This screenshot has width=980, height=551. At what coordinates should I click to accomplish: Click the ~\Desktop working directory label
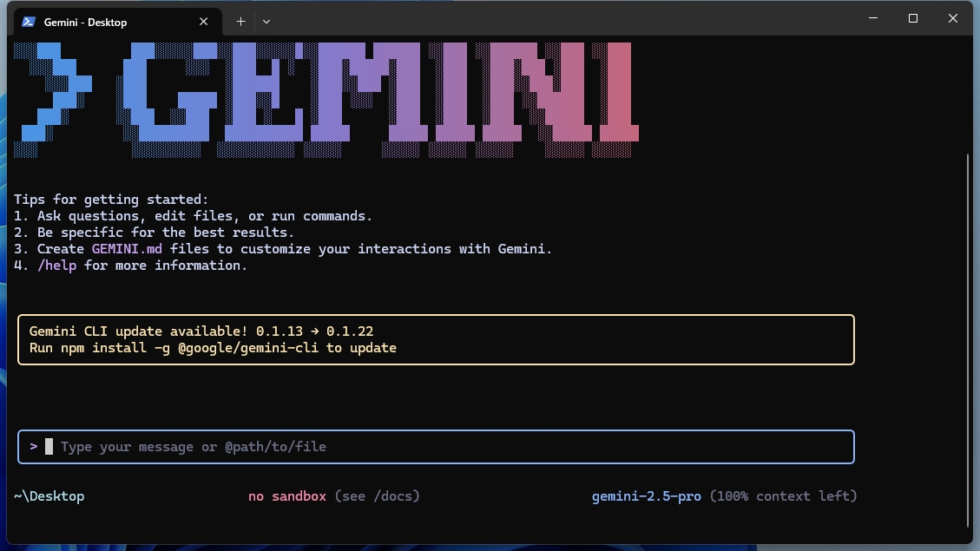click(x=49, y=495)
